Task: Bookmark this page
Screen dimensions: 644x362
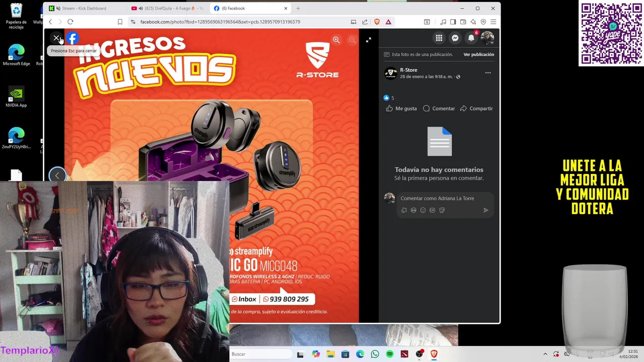Action: click(x=120, y=22)
